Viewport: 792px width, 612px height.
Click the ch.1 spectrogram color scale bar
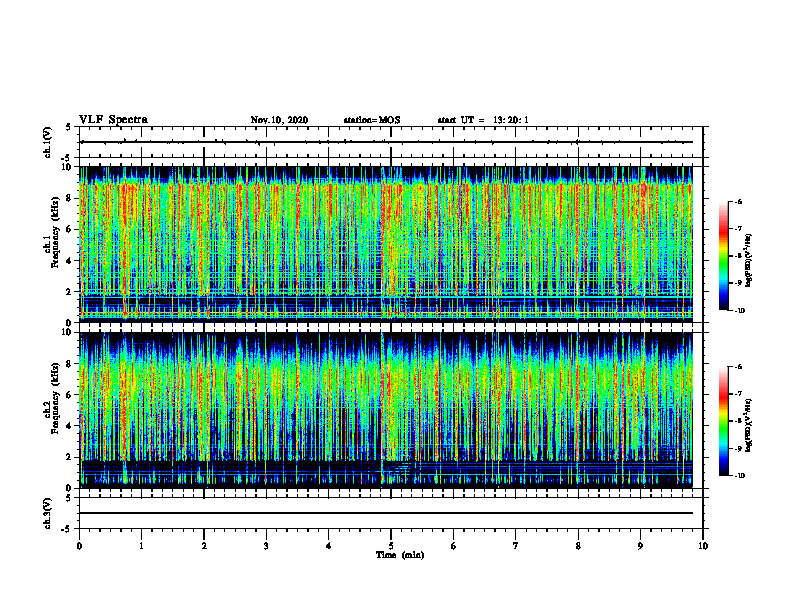pyautogui.click(x=723, y=256)
